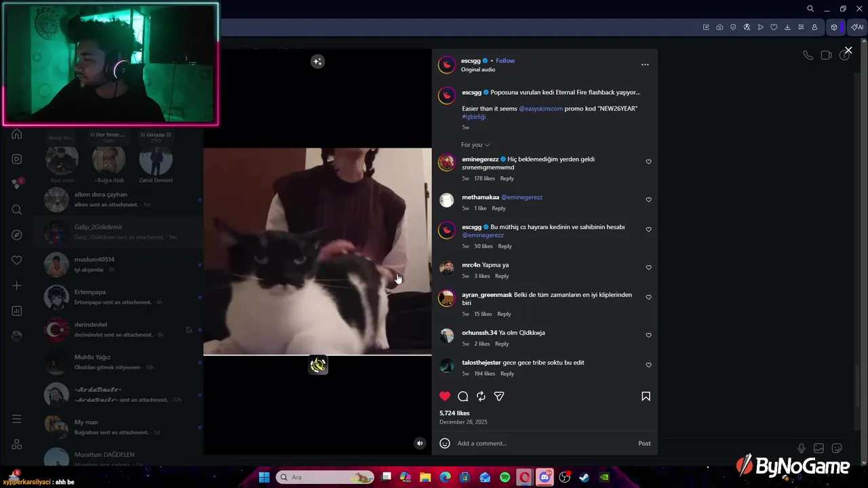Viewport: 868px width, 488px height.
Task: Open Instagram sidebar search magnifier
Action: point(17,209)
